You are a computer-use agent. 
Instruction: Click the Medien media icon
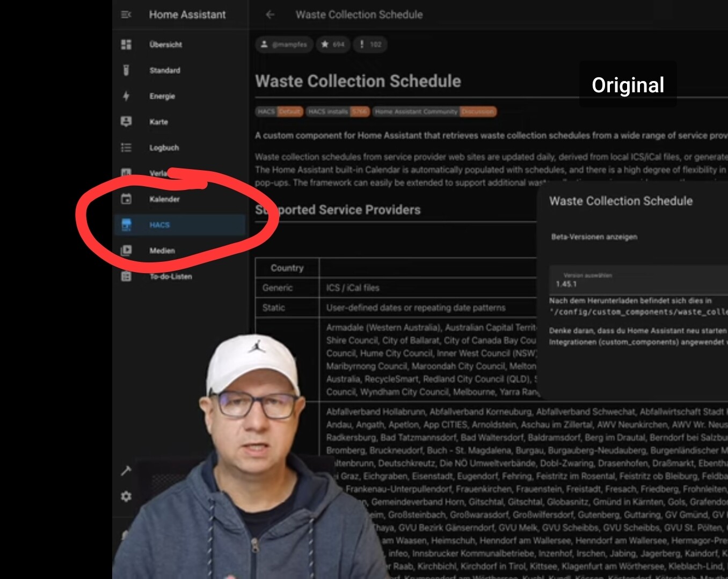pos(126,251)
